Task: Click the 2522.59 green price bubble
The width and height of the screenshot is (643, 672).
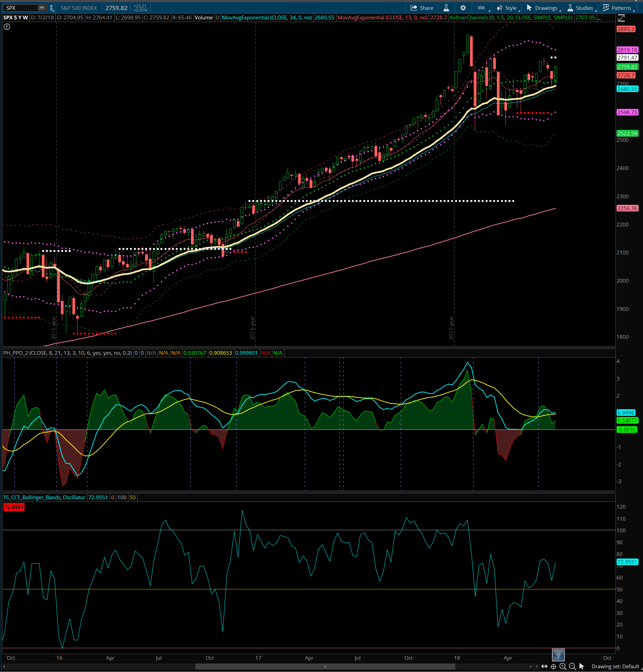Action: pyautogui.click(x=627, y=133)
